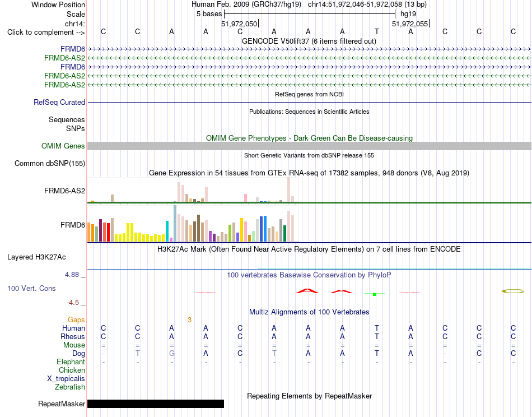
Task: Open the OMIM Gene Phenotypes track title
Action: tap(309, 138)
